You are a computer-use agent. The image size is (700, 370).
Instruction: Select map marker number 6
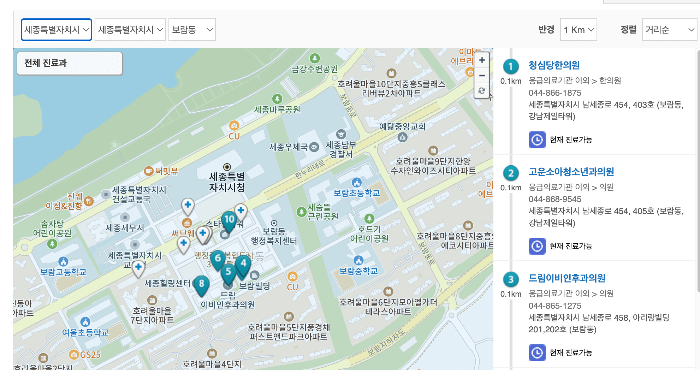(217, 260)
